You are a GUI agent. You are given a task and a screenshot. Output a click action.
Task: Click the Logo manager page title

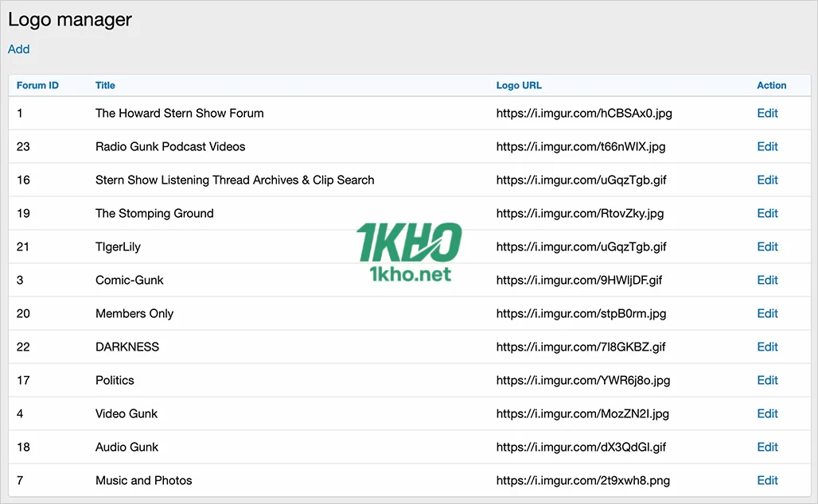69,19
